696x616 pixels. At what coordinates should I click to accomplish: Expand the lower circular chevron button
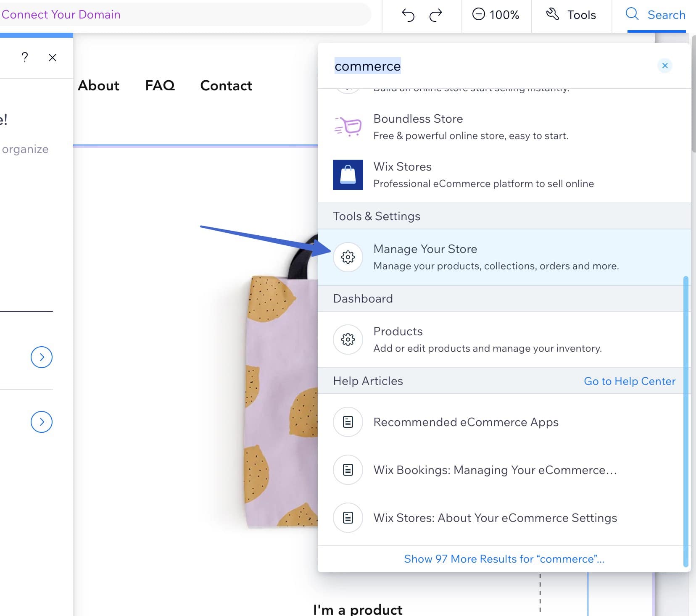click(41, 422)
